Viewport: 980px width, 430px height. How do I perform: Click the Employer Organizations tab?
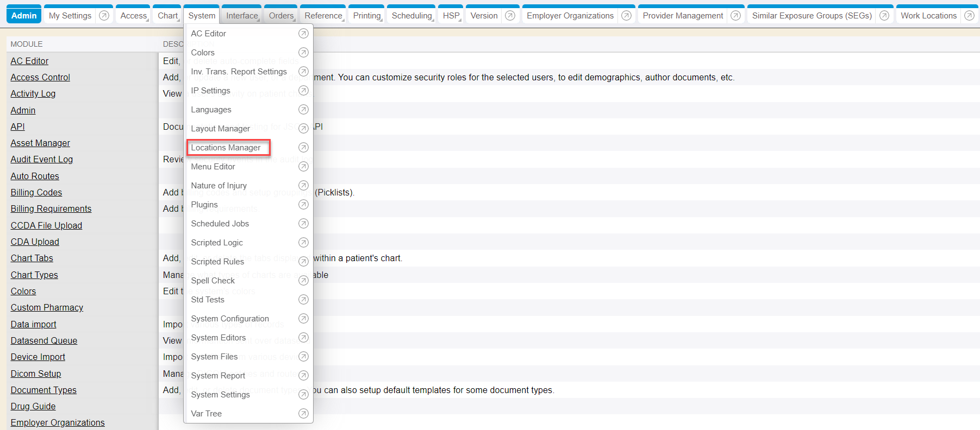pyautogui.click(x=570, y=16)
